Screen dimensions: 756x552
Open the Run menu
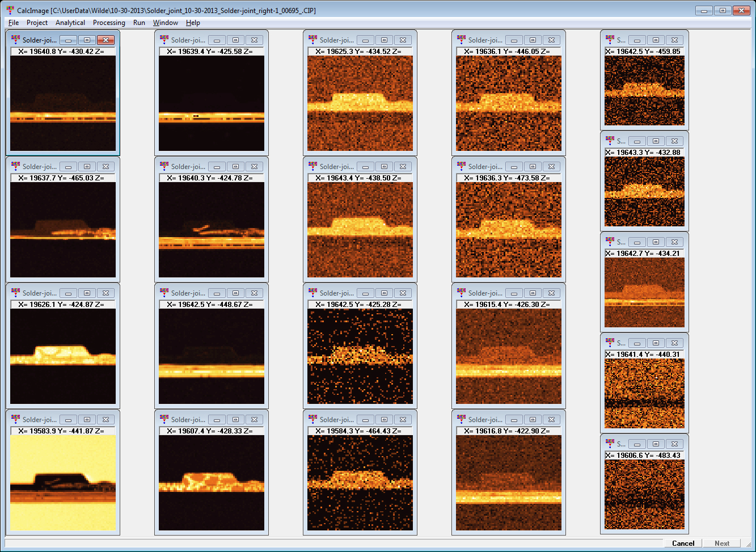(139, 23)
